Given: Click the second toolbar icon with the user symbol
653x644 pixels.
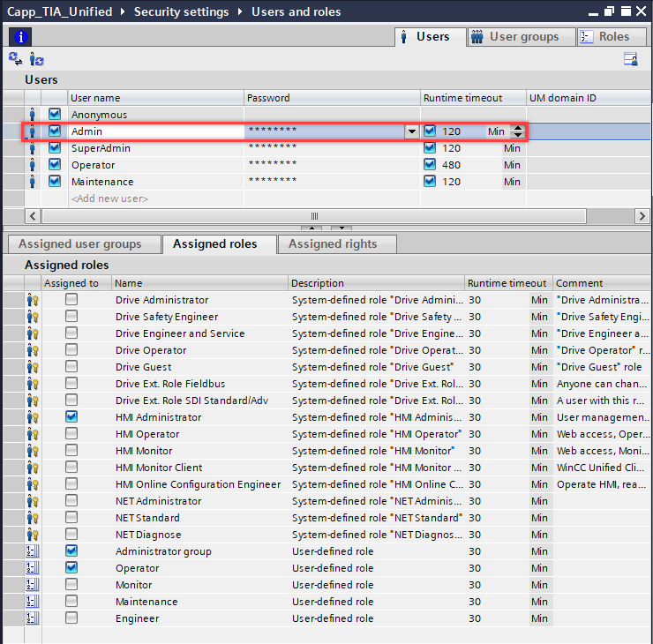Looking at the screenshot, I should 37,59.
